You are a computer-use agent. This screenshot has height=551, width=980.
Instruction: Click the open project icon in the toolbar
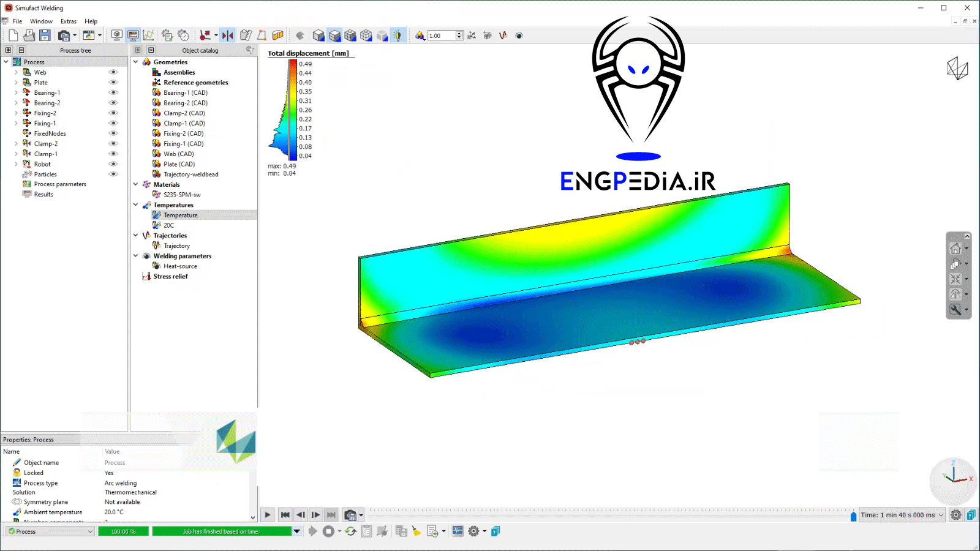[x=29, y=36]
